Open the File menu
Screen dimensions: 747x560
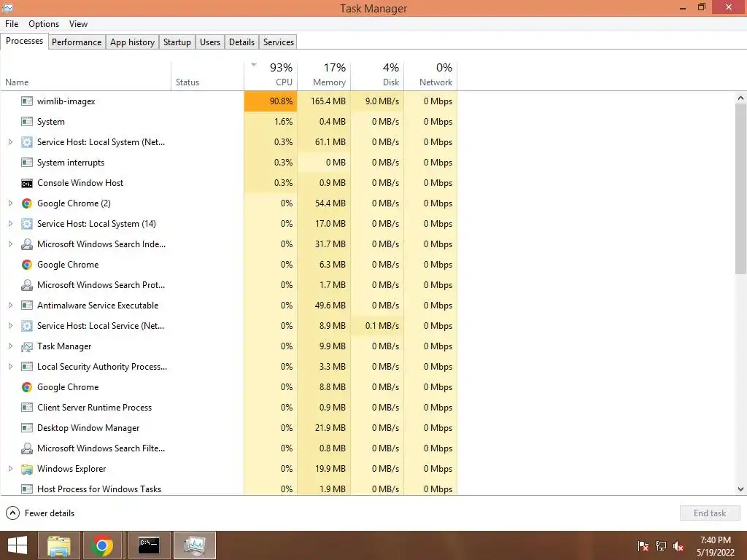pyautogui.click(x=12, y=24)
